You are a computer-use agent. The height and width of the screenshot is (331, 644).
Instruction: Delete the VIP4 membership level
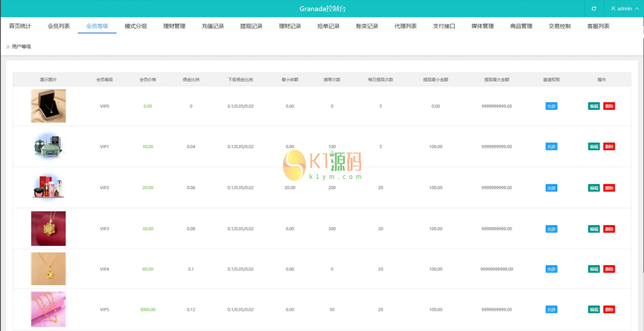click(x=609, y=269)
